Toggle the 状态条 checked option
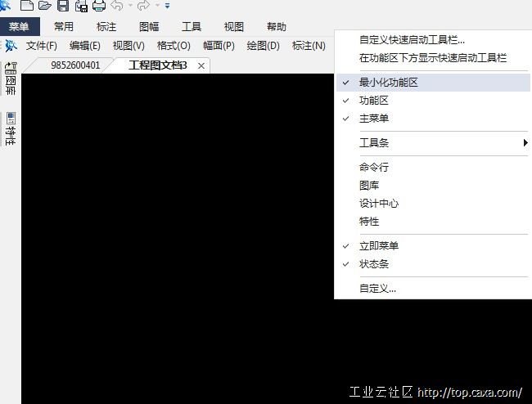Screen dimensions: 532x404 (433, 263)
